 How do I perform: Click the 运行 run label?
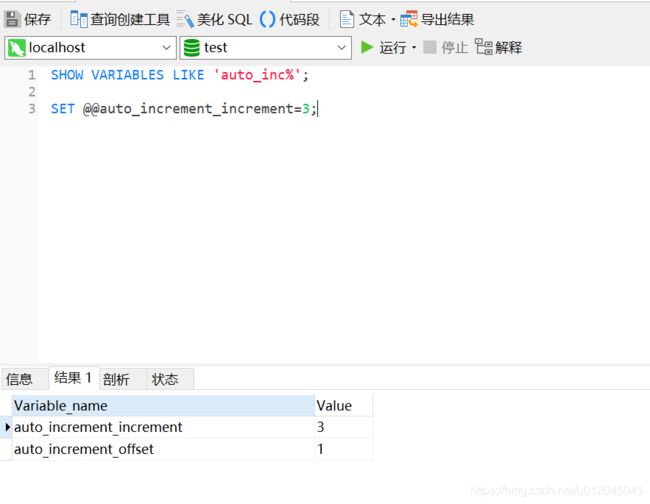pos(393,48)
